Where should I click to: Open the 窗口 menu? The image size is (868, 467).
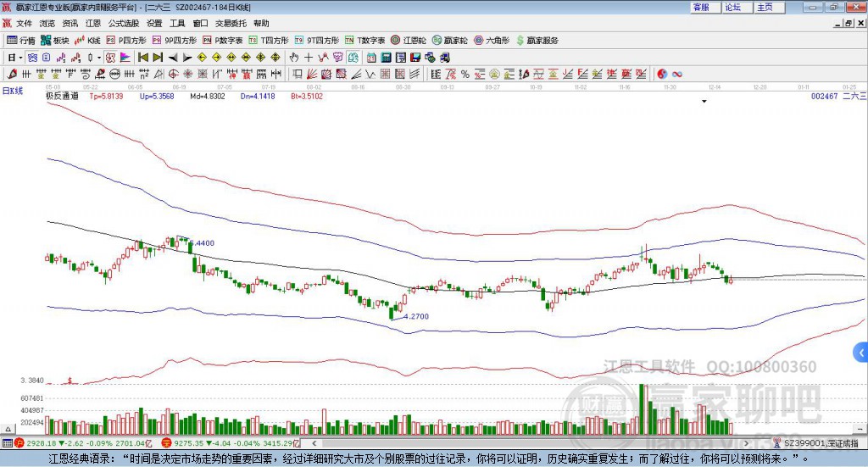pyautogui.click(x=200, y=23)
